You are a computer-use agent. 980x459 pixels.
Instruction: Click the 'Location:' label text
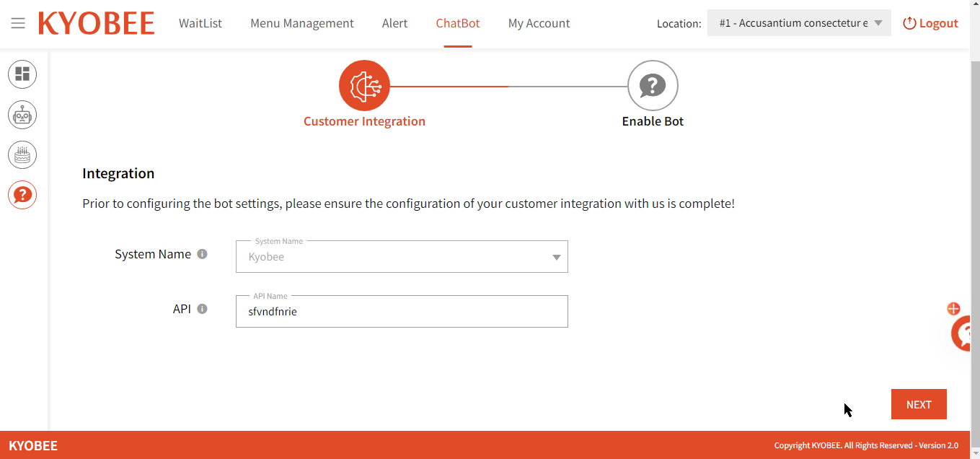click(x=679, y=24)
